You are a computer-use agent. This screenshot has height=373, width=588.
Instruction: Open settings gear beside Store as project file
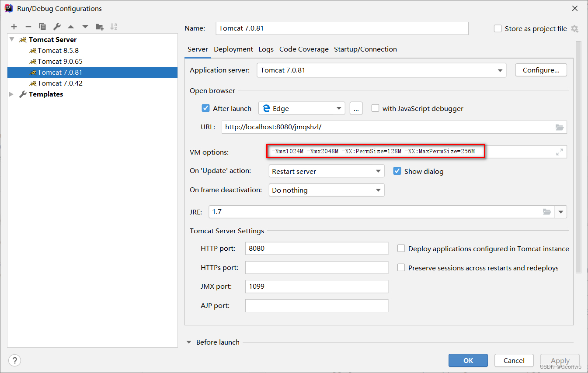point(574,28)
